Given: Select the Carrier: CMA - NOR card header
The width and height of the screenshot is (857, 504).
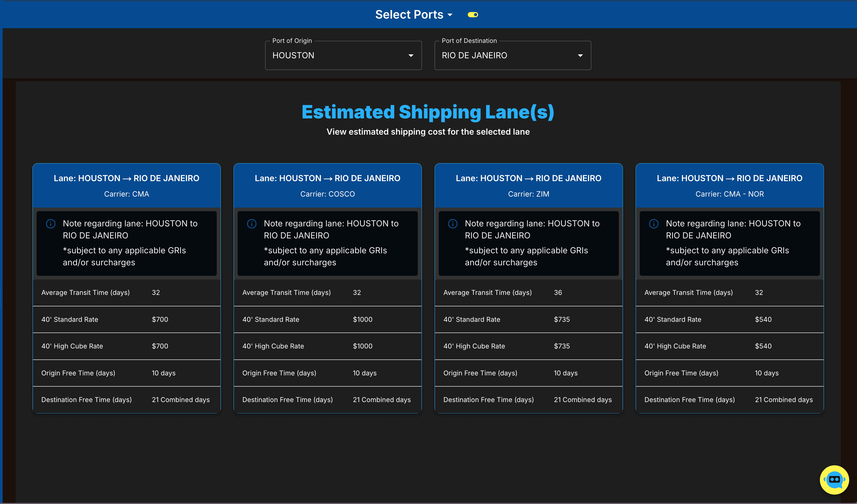Looking at the screenshot, I should coord(729,186).
